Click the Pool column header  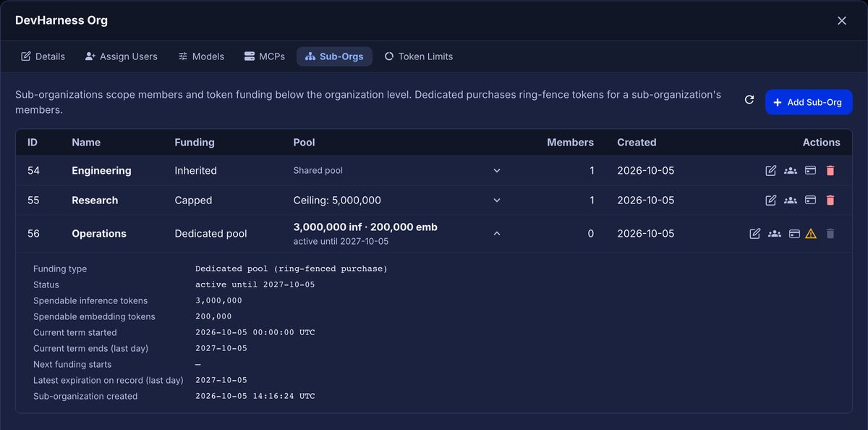pyautogui.click(x=304, y=143)
